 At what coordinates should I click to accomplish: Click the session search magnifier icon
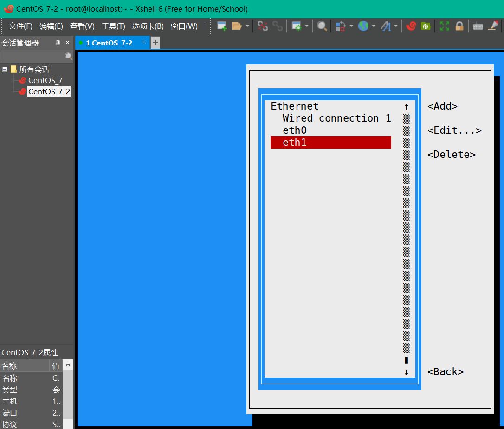(x=69, y=56)
